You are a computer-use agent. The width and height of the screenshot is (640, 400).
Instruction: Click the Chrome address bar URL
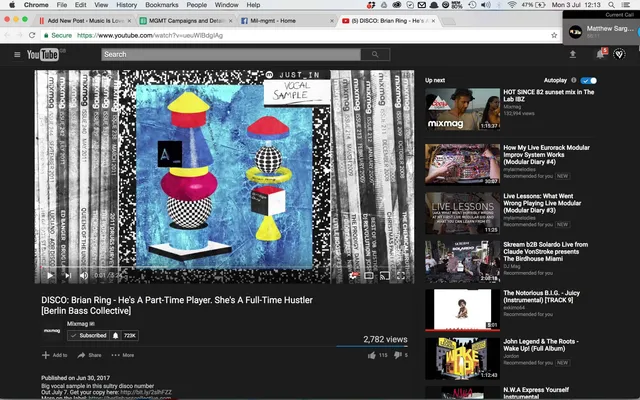pyautogui.click(x=150, y=36)
